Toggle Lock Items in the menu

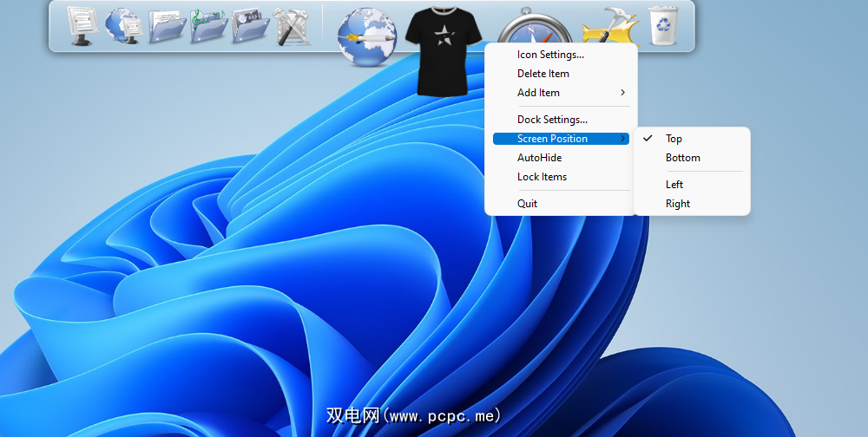coord(542,177)
